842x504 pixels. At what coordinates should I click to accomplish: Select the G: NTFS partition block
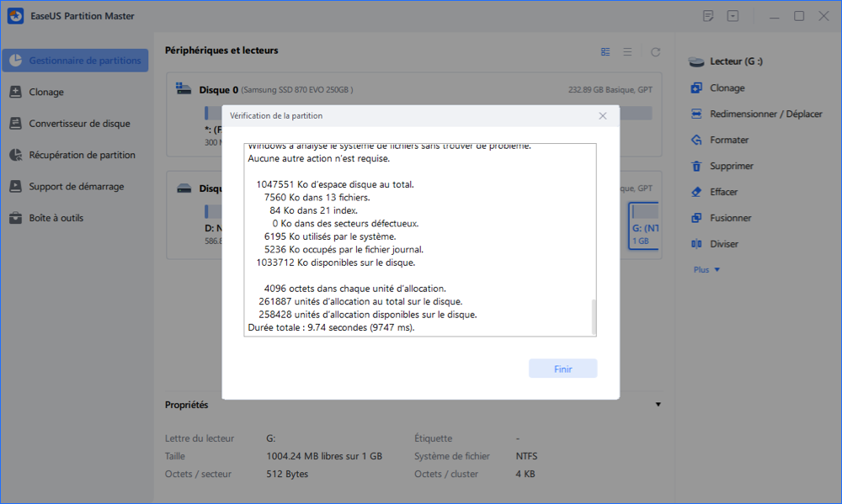click(x=644, y=225)
